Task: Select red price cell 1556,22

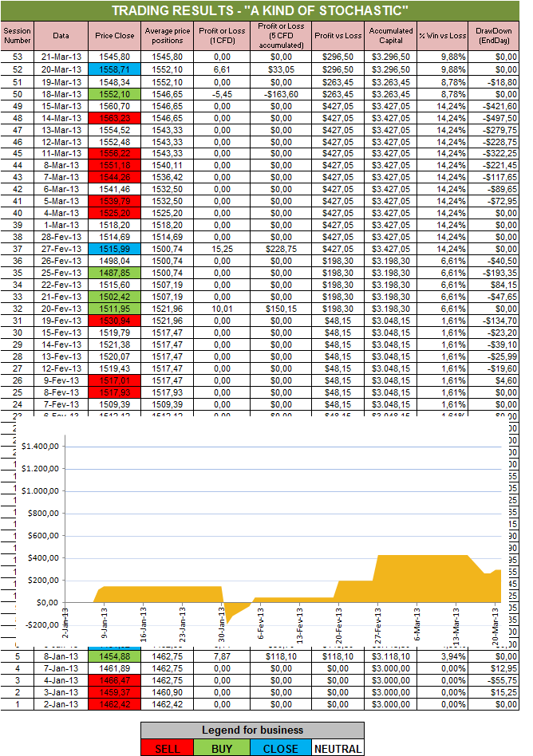Action: tap(114, 153)
